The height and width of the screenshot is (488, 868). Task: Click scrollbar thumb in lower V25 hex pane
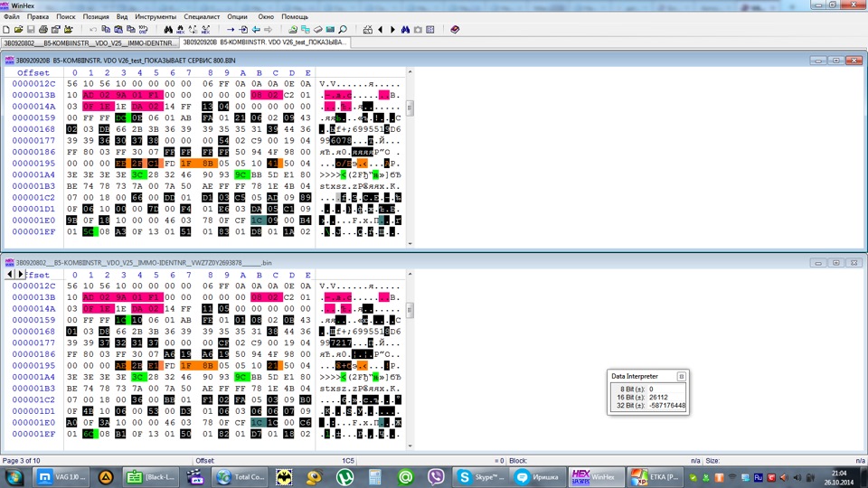[410, 310]
